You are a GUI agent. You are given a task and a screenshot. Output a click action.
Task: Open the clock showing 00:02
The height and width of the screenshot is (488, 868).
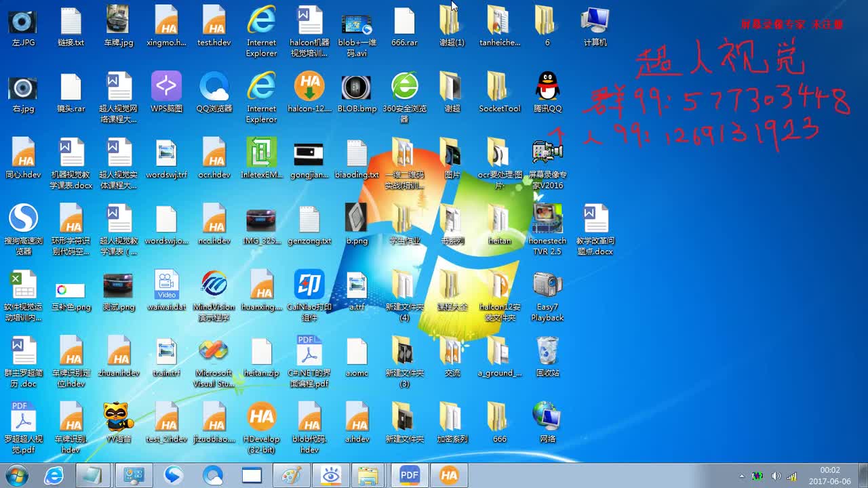pyautogui.click(x=830, y=476)
